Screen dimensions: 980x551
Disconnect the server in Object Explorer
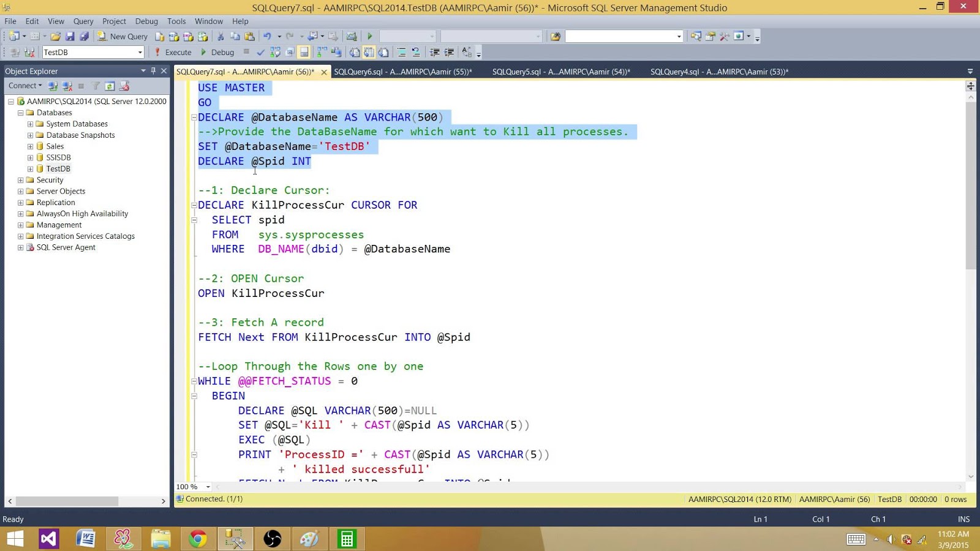(66, 86)
